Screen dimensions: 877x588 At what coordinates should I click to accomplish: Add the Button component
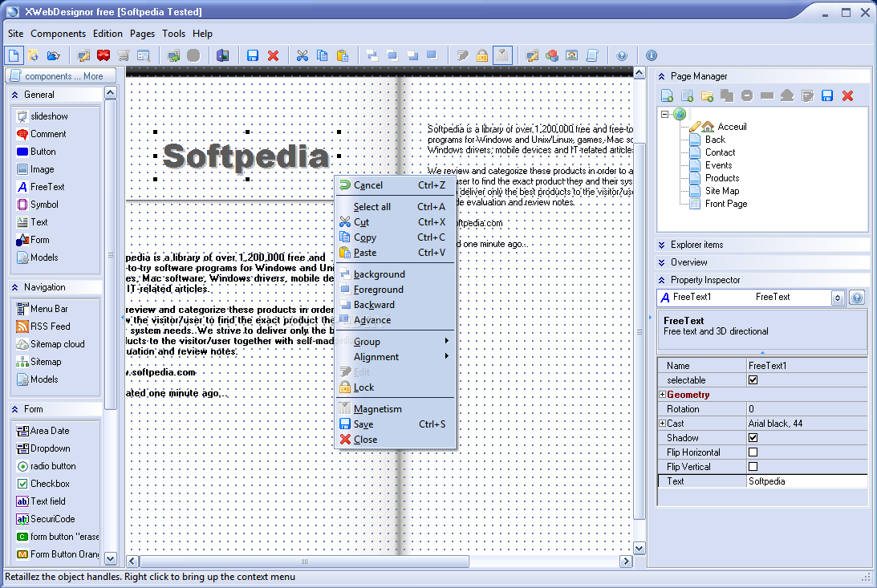[36, 152]
